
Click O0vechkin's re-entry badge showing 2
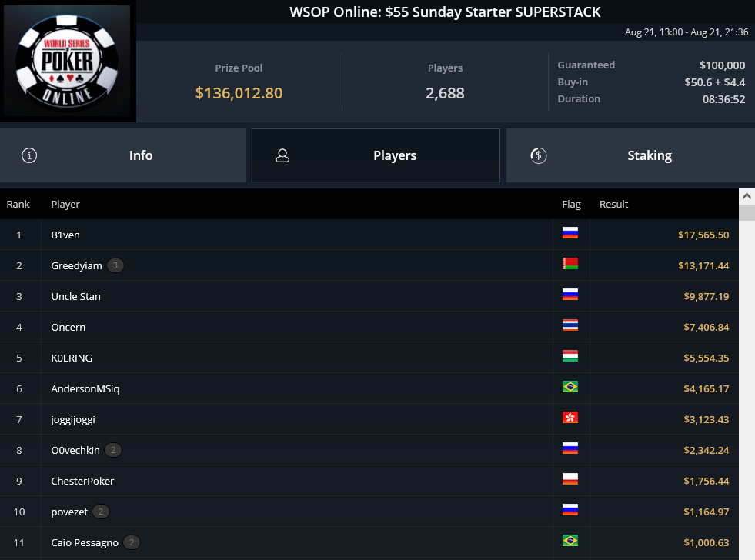(x=113, y=450)
